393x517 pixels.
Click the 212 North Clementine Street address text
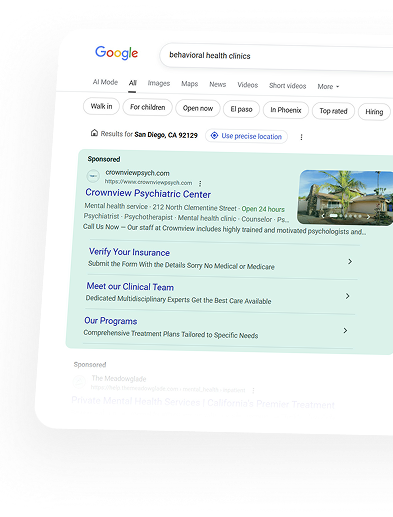194,207
